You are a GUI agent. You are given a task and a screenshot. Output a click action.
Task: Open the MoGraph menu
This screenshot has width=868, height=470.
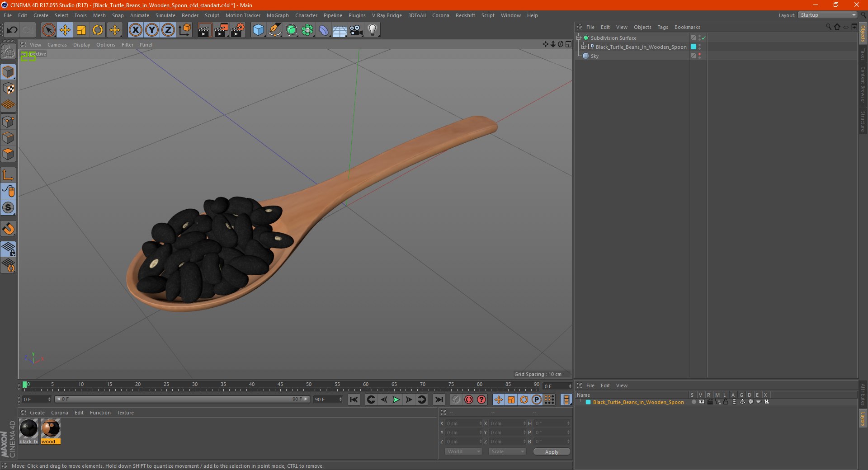point(278,15)
